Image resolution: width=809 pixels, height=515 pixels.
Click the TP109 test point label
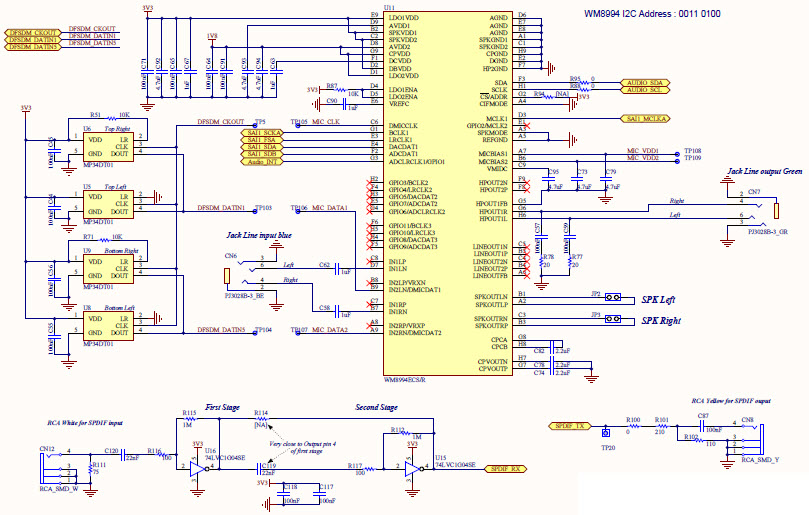tap(692, 157)
